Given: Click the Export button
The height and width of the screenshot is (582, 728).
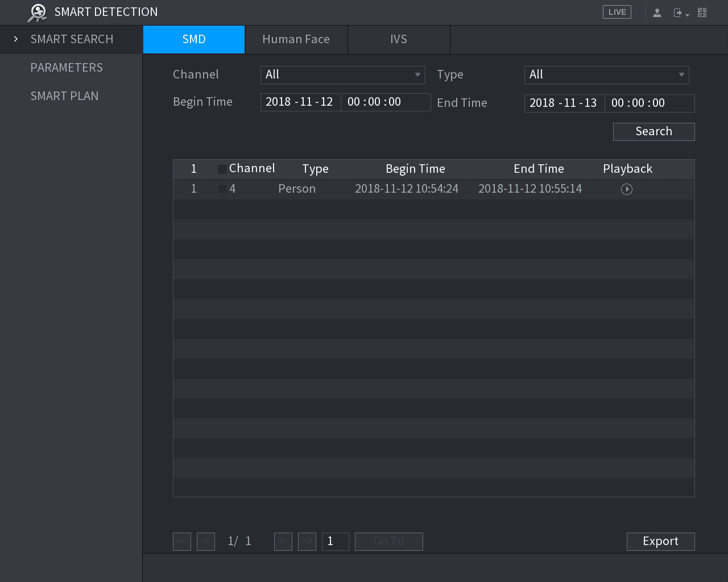Looking at the screenshot, I should pos(661,541).
